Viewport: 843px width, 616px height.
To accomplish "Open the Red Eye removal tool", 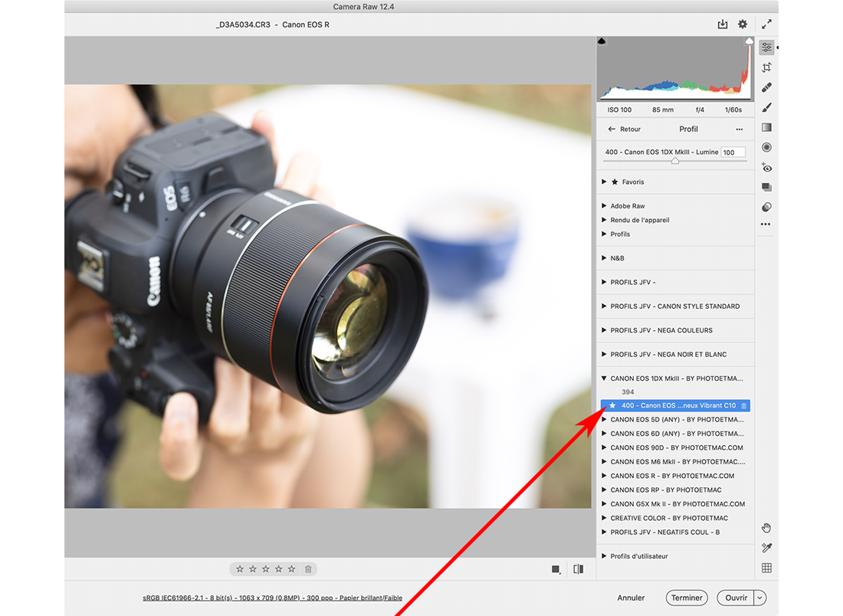I will pyautogui.click(x=766, y=167).
